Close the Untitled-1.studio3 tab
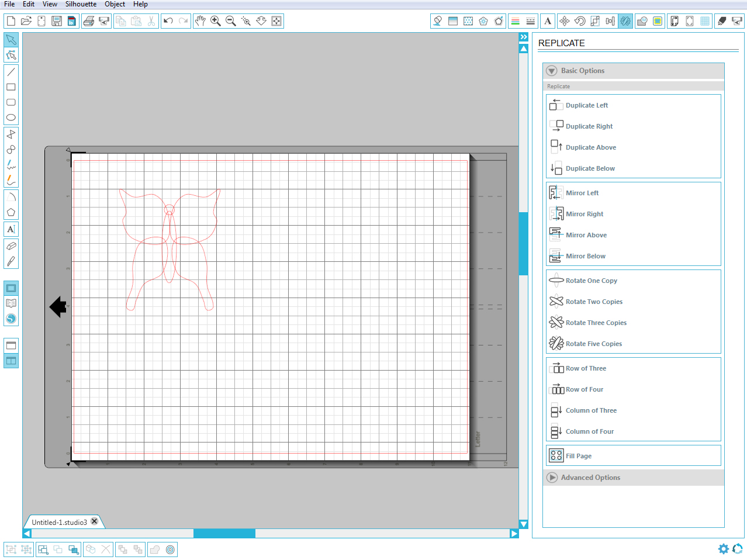This screenshot has width=747, height=560. click(x=95, y=521)
